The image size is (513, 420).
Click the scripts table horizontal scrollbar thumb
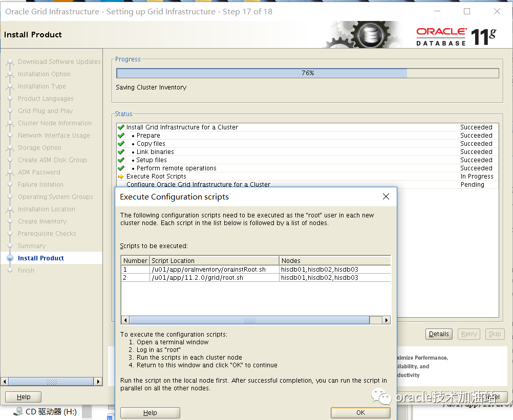(249, 320)
